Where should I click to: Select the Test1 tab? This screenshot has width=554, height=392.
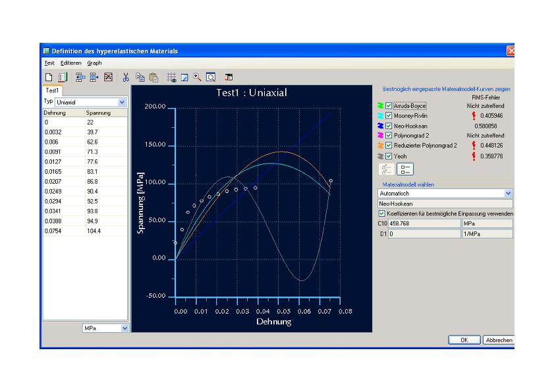pos(52,90)
